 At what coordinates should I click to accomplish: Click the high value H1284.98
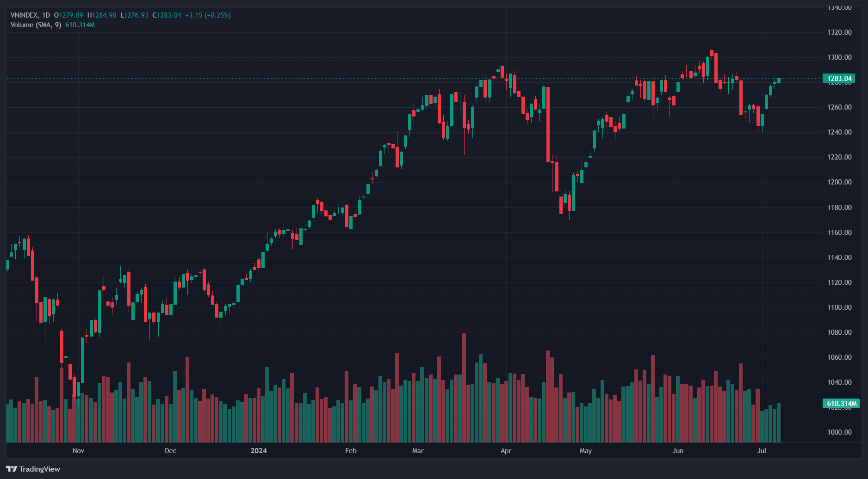(x=102, y=15)
